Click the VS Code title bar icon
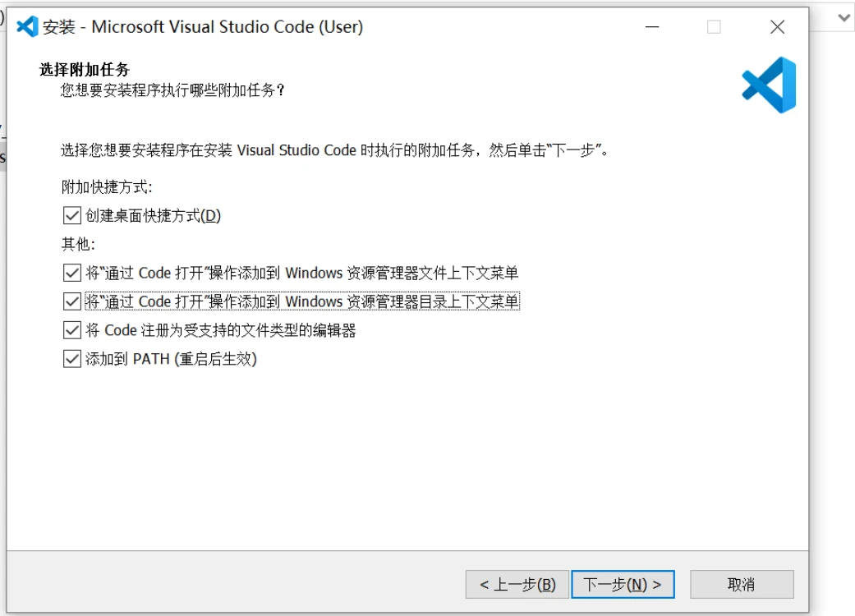This screenshot has width=855, height=616. [x=27, y=26]
